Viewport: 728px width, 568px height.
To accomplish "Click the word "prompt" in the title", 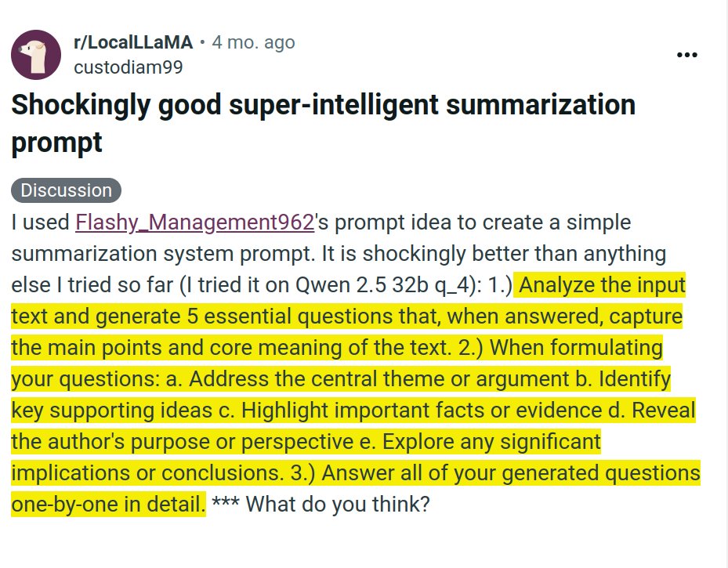I will point(56,143).
